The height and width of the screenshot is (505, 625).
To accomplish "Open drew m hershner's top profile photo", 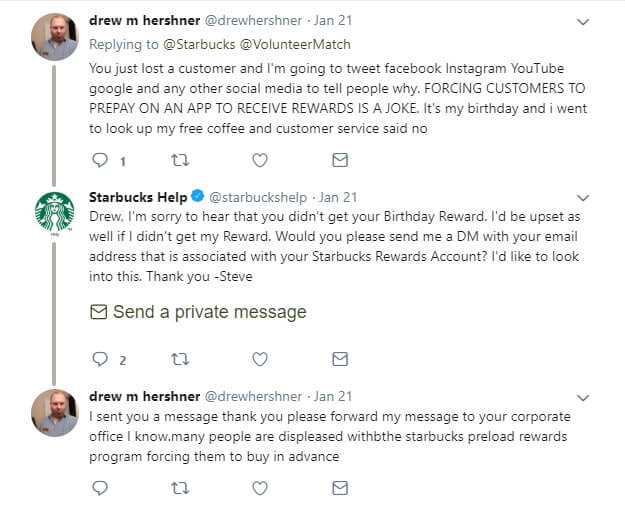I will [54, 37].
